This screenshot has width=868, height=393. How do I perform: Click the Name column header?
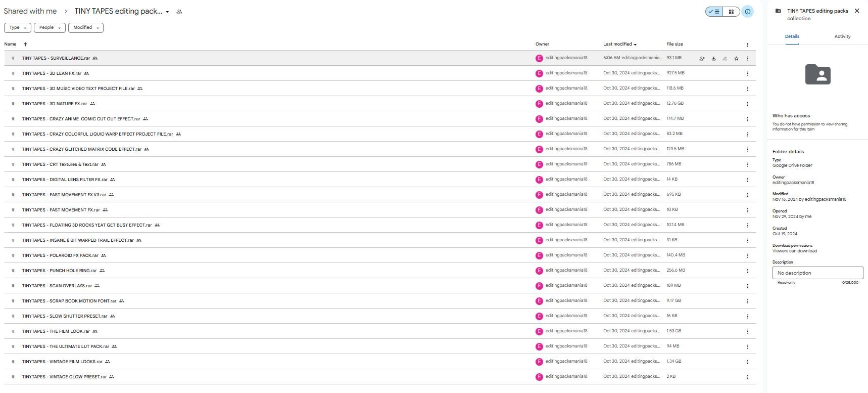pyautogui.click(x=10, y=44)
